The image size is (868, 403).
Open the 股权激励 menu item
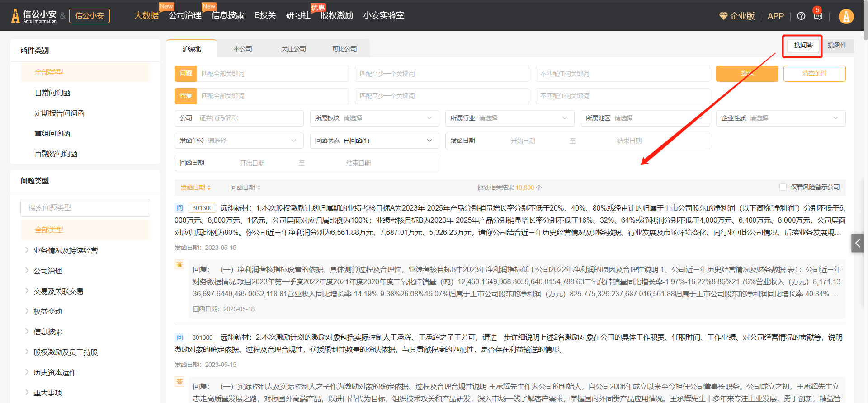pyautogui.click(x=336, y=16)
